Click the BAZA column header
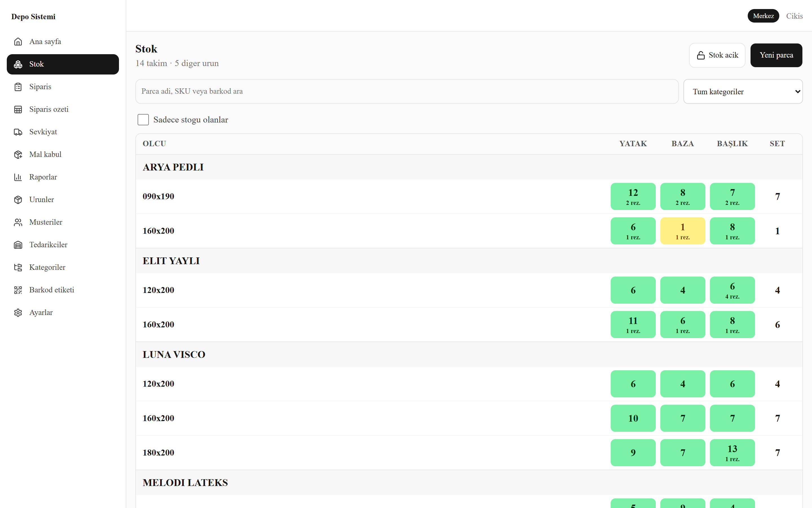Screen dimensions: 812x508 click(683, 143)
